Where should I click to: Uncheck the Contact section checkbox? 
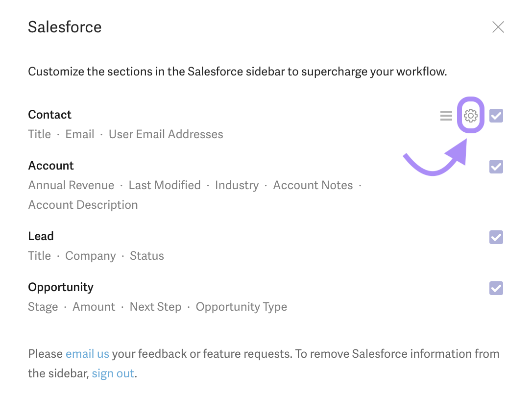496,116
